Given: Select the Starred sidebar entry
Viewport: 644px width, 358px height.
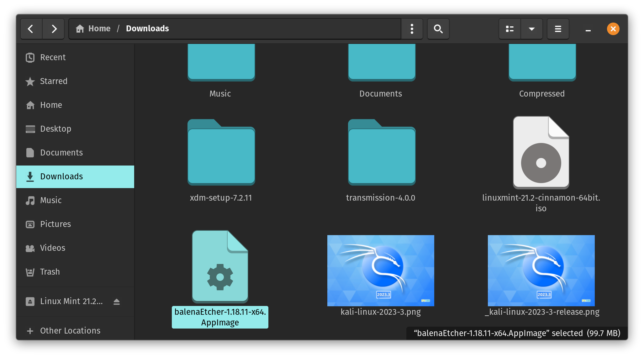Looking at the screenshot, I should coord(53,81).
